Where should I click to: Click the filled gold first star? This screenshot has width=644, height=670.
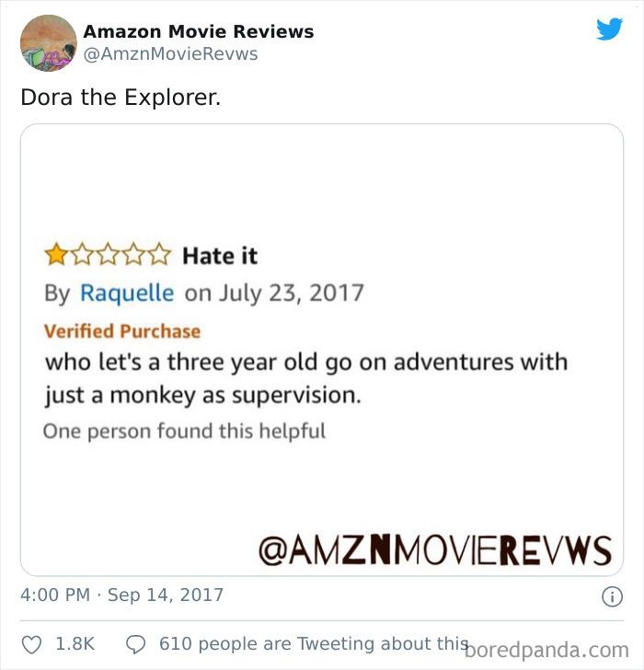point(56,255)
